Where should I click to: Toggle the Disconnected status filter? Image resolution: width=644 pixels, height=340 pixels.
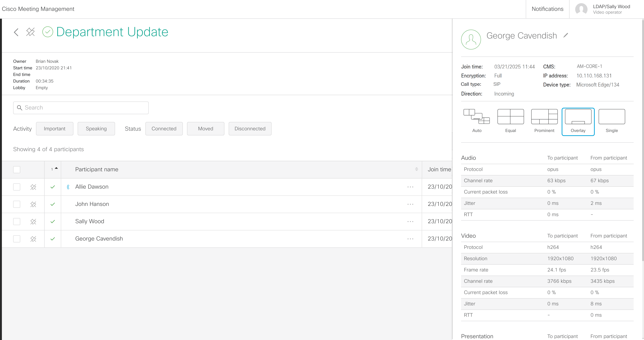coord(250,129)
